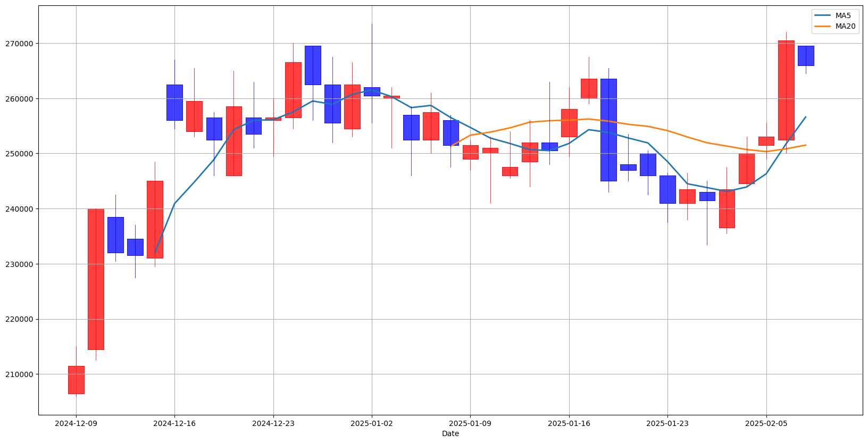
Task: Click the starting point of the orange MA20 line
Action: 451,146
